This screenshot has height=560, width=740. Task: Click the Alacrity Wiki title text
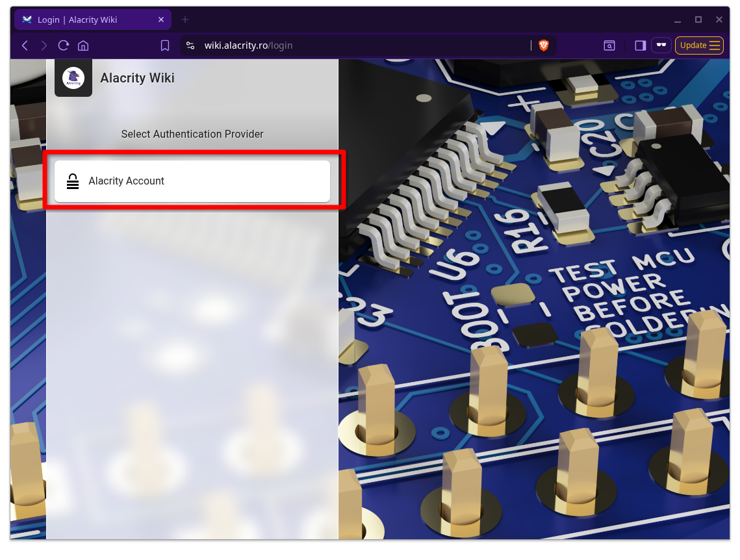[x=137, y=78]
